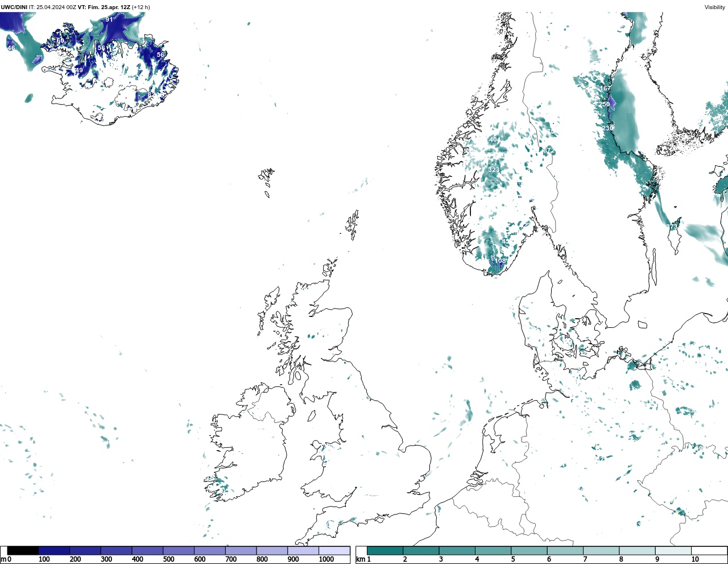Click the initial time 'IT: 25.04.2024 00Z'
The height and width of the screenshot is (564, 728).
[53, 7]
